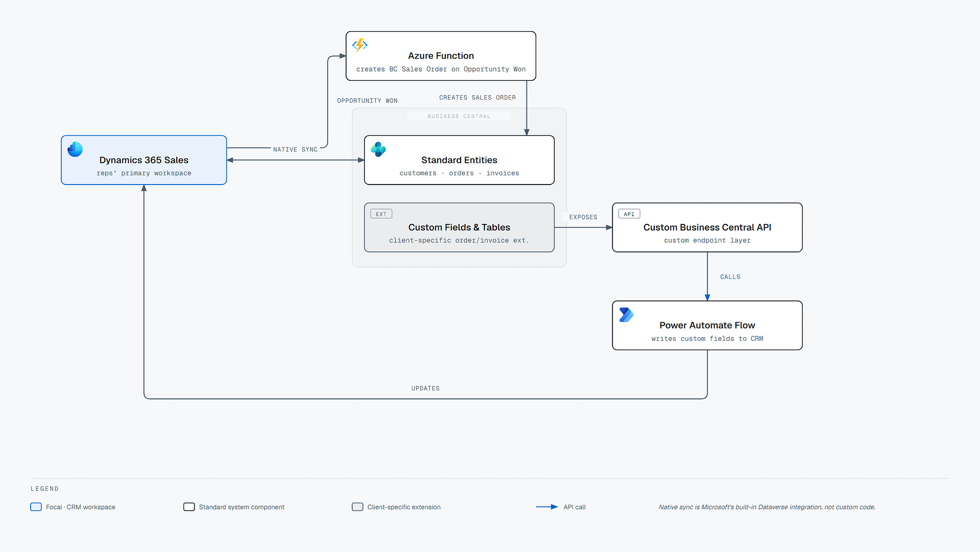Click the Focal CRM workspace legend swatch
980x552 pixels.
point(36,507)
